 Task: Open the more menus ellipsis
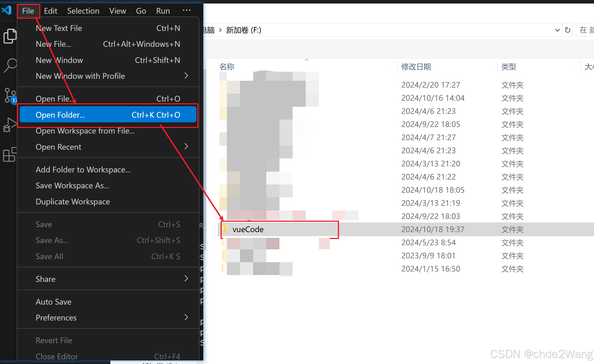coord(187,10)
